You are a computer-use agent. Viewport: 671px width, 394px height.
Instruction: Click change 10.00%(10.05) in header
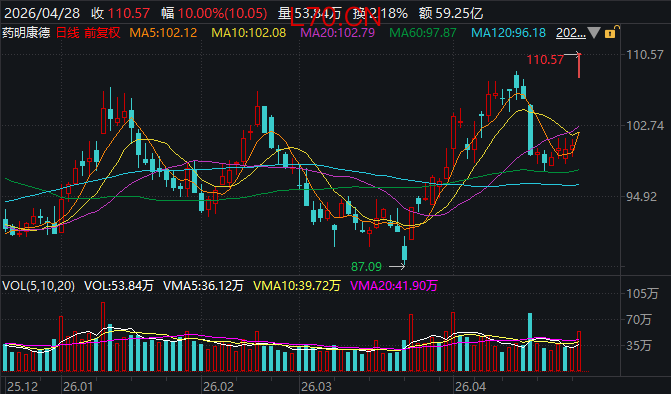[x=223, y=13]
